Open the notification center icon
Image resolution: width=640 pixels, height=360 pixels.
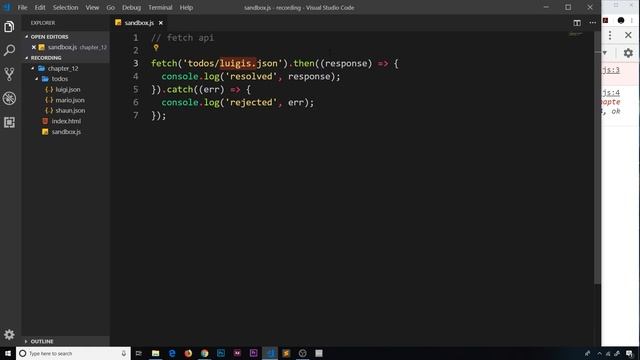[x=629, y=353]
